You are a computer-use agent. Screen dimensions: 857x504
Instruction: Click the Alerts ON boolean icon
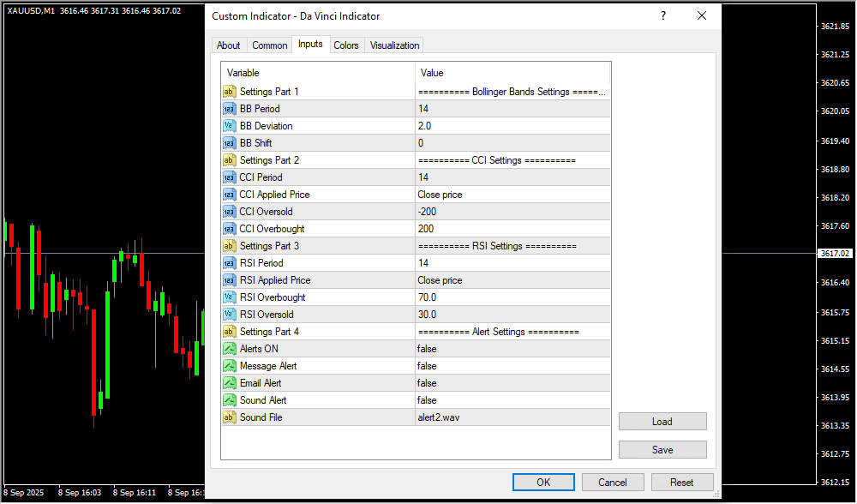tap(229, 349)
